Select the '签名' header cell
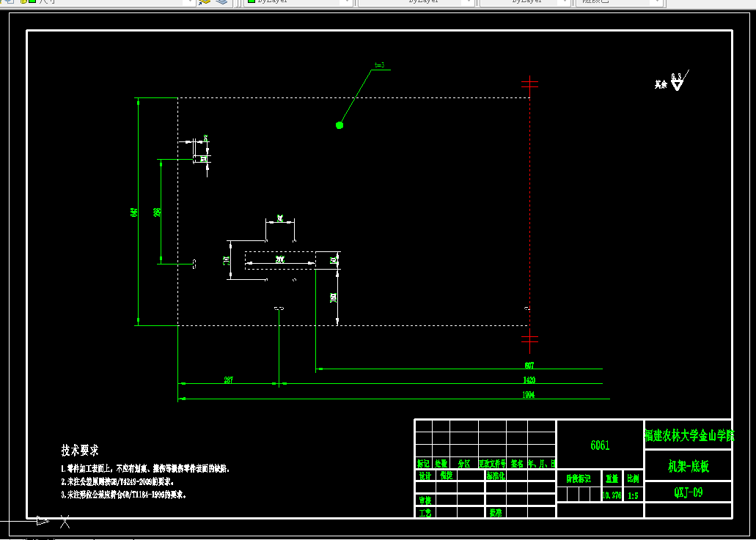756x540 pixels. tap(517, 463)
